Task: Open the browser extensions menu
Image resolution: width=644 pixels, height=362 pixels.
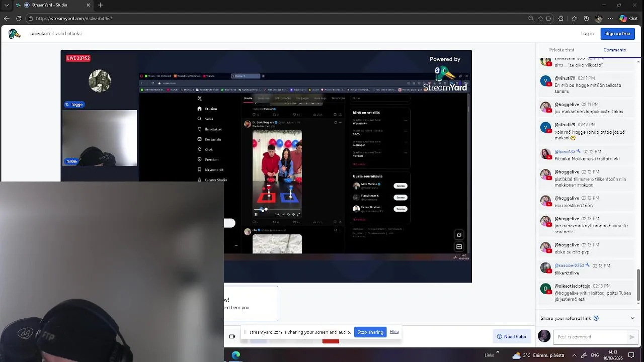Action: click(x=561, y=19)
